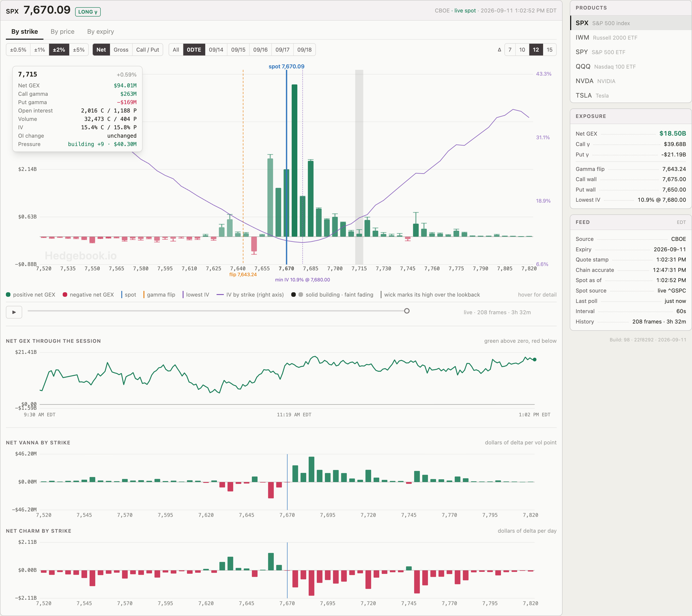The image size is (692, 616).
Task: Choose the TSLA Tesla product
Action: tap(631, 96)
